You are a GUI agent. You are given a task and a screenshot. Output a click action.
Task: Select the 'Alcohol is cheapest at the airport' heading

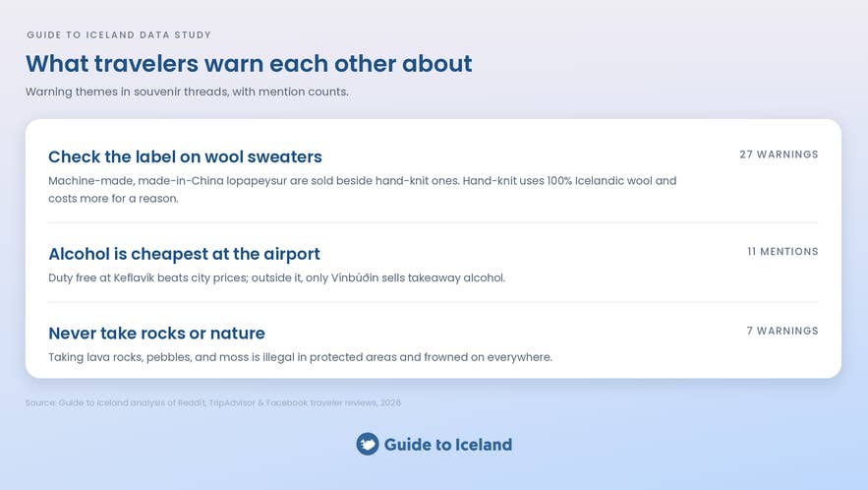coord(184,254)
